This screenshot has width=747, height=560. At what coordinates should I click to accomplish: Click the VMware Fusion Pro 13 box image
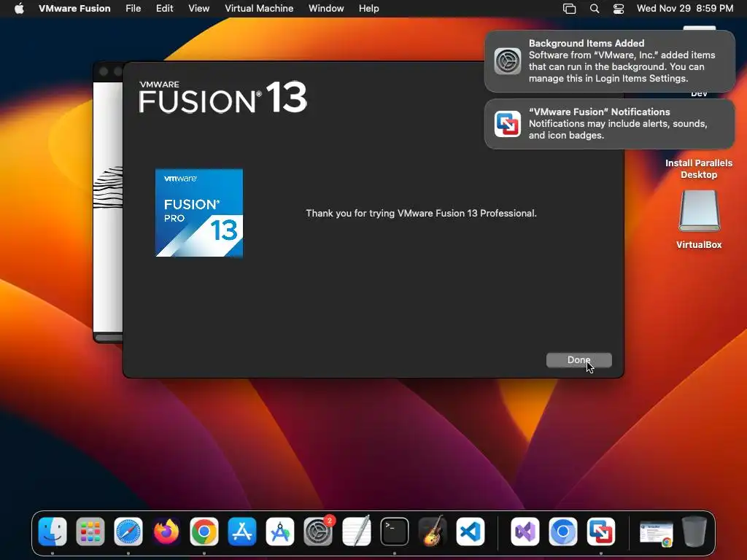point(199,213)
